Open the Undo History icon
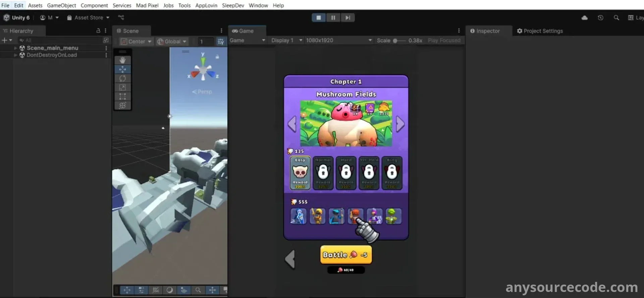644x298 pixels. point(600,18)
